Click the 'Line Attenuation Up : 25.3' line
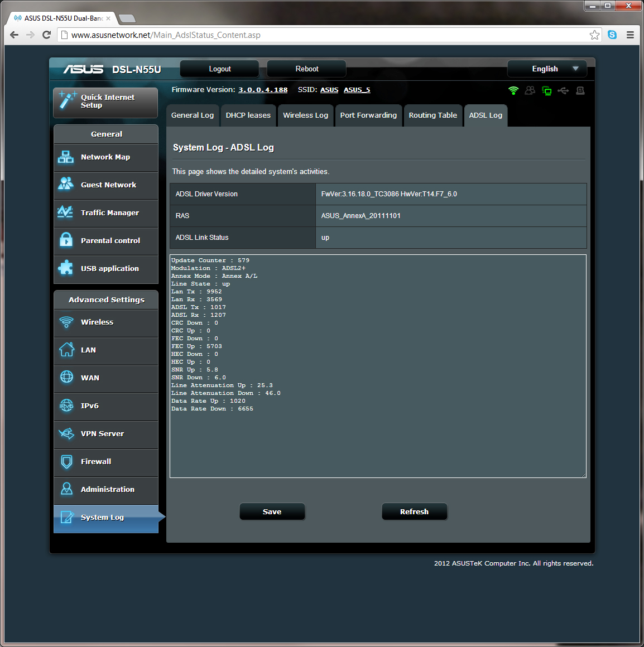Screen dimensions: 644x647 coord(222,385)
